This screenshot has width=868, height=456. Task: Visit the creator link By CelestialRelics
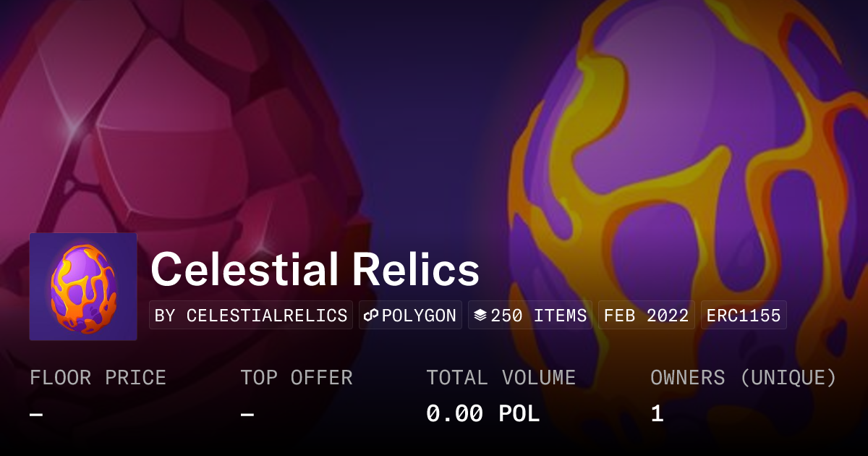click(250, 316)
